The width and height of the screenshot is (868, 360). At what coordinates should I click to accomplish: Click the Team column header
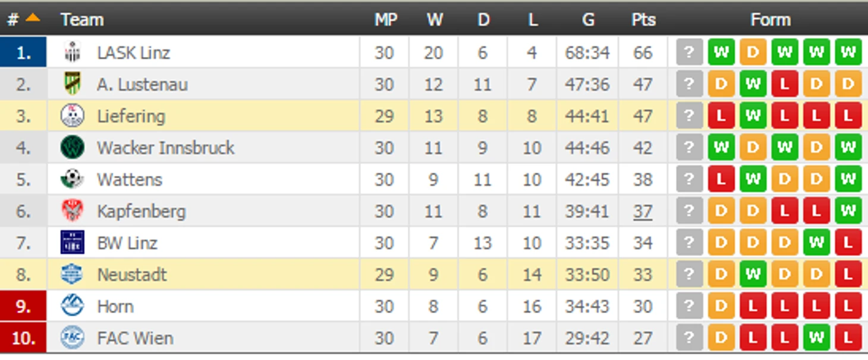click(82, 20)
